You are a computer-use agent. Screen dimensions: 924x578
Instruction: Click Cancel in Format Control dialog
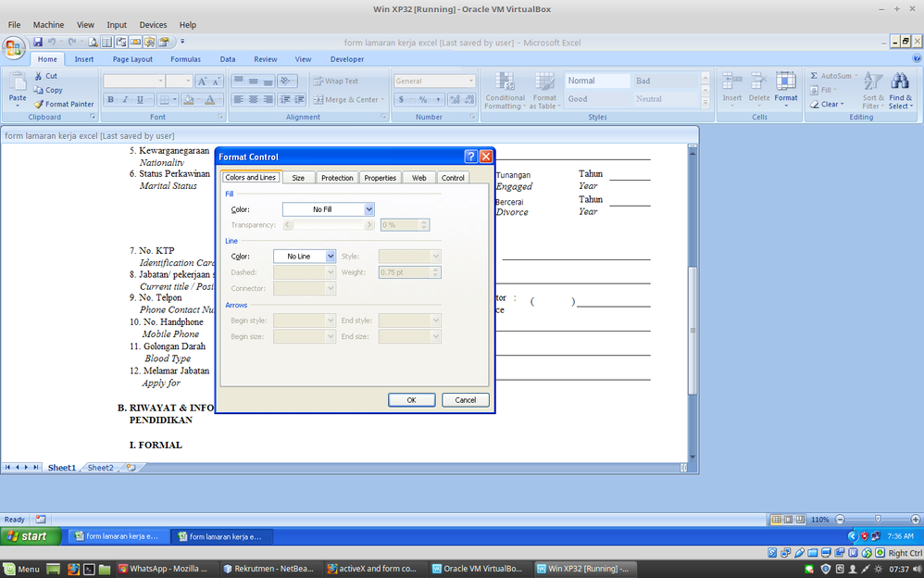(x=466, y=400)
